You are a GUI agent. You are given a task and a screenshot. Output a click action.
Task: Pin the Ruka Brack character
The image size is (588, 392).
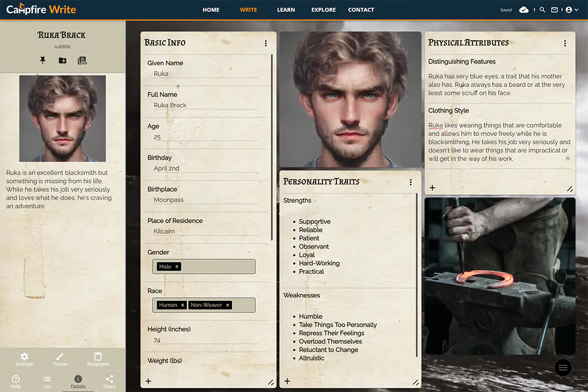point(43,60)
